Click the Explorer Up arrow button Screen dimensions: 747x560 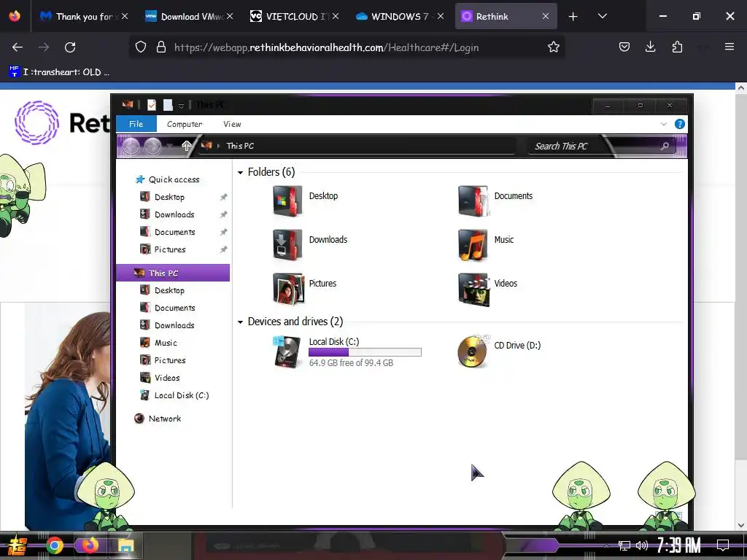[x=186, y=146]
